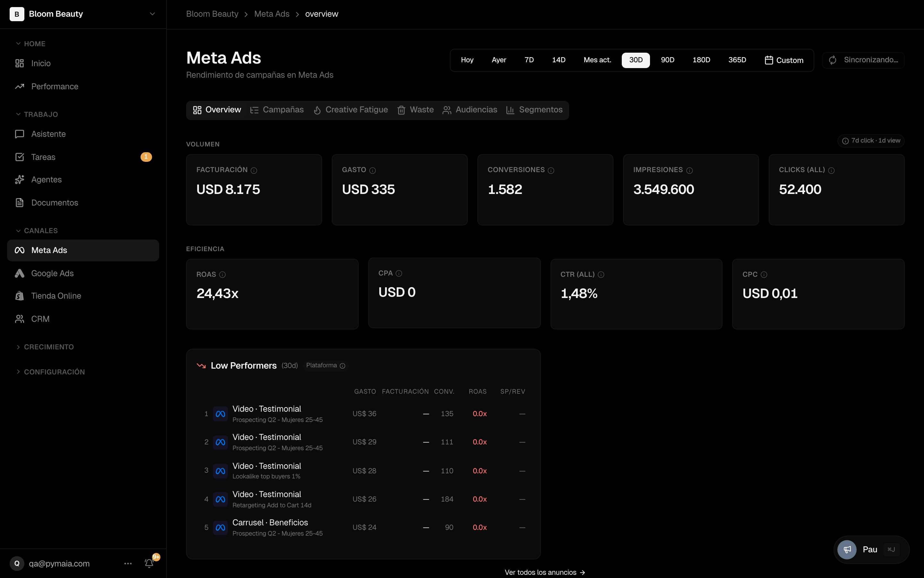Viewport: 924px width, 578px height.
Task: Select the Carrusel · Beneficios ad row
Action: tap(363, 528)
